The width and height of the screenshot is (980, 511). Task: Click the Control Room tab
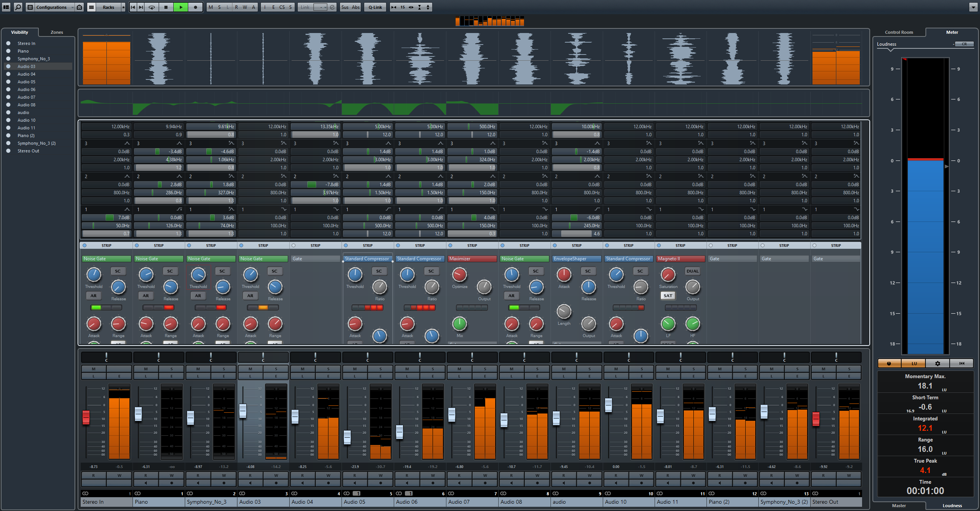pos(901,31)
